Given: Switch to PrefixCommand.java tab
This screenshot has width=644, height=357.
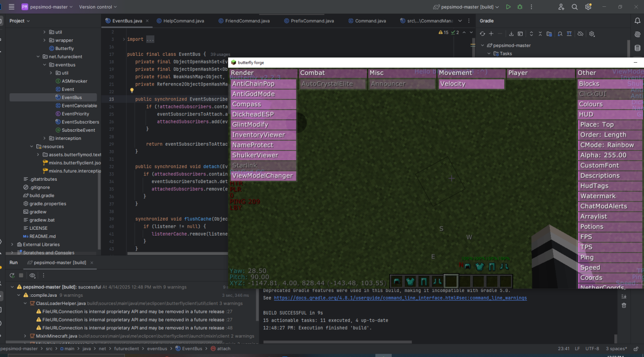Looking at the screenshot, I should [309, 21].
